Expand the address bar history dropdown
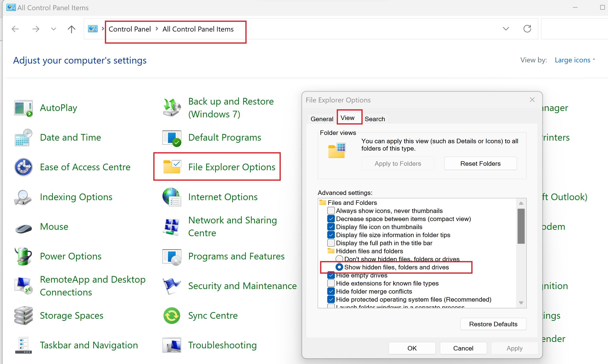608x364 pixels. (x=506, y=29)
